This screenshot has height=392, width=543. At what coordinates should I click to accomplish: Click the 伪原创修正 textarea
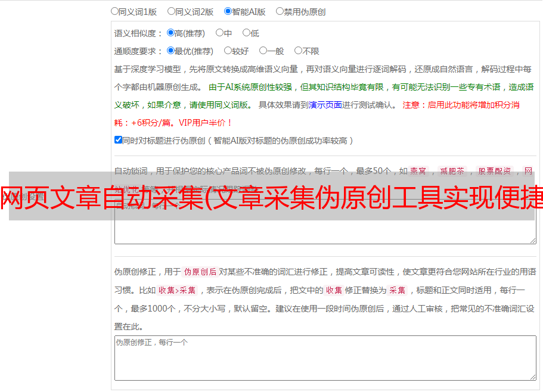point(325,358)
